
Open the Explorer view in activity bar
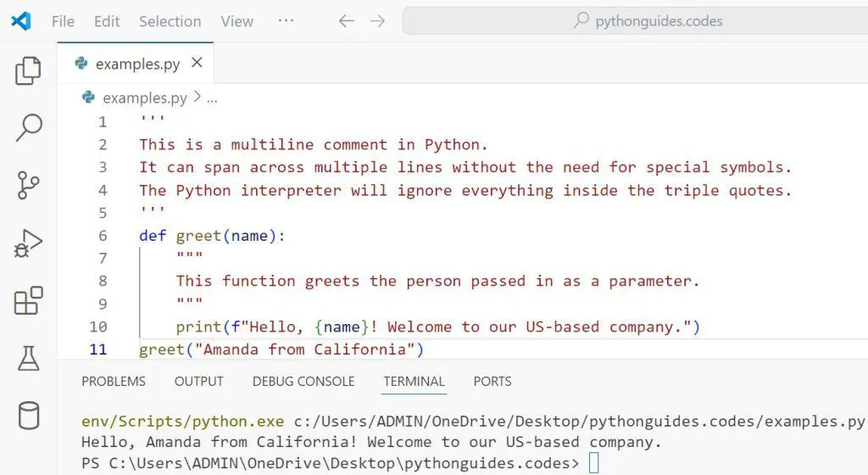(x=28, y=71)
